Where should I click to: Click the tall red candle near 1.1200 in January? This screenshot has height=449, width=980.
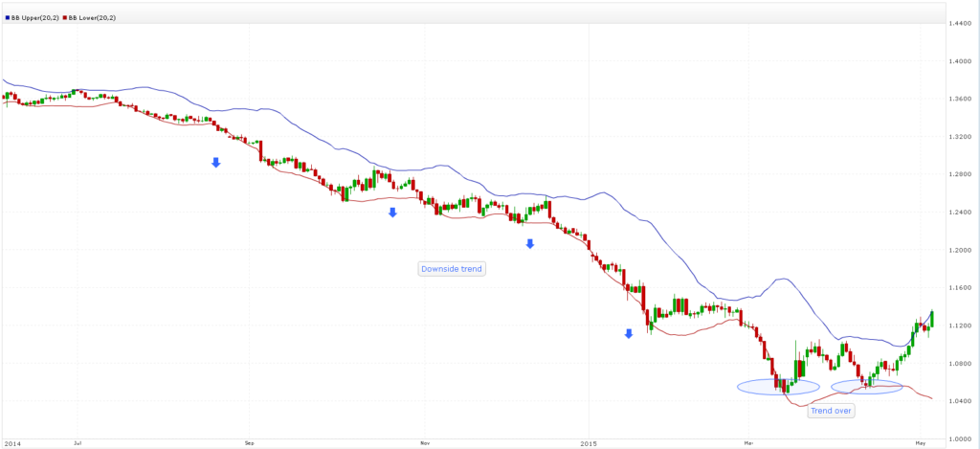coord(645,316)
